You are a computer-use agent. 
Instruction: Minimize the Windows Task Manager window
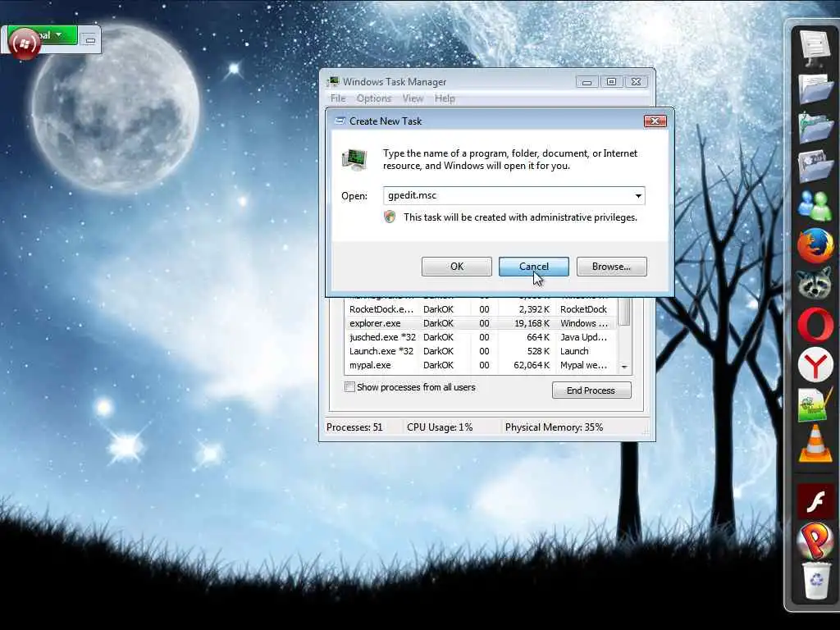(587, 82)
